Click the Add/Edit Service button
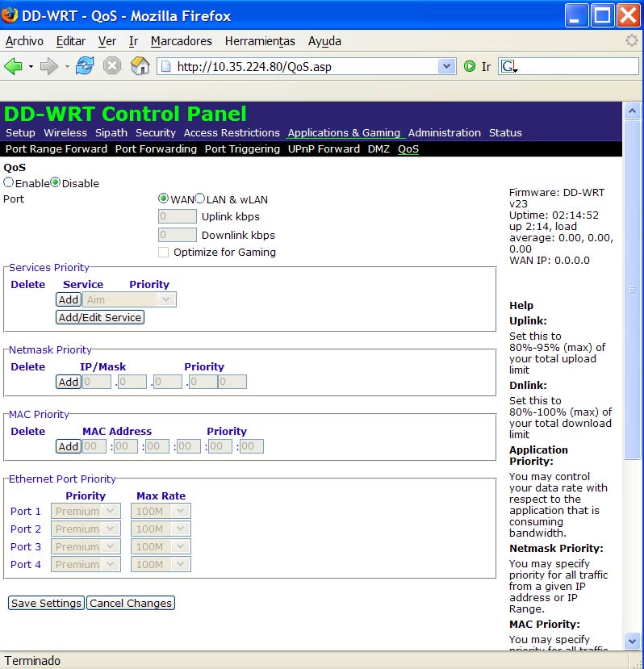The image size is (644, 669). click(x=100, y=317)
